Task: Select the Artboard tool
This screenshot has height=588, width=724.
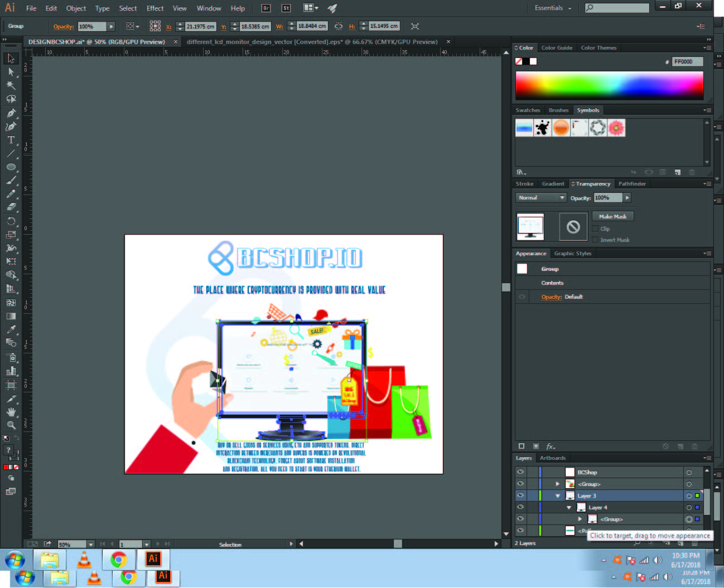Action: point(11,385)
